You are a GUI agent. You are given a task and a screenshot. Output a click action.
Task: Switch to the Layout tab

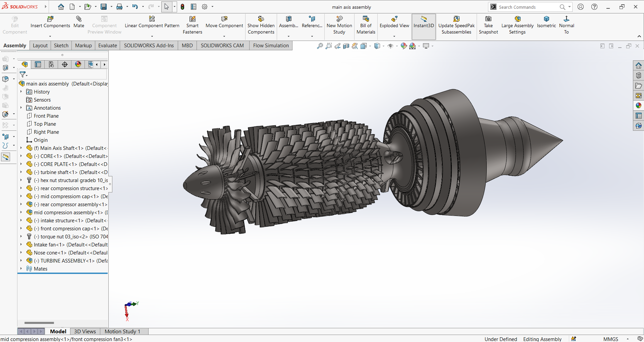40,46
